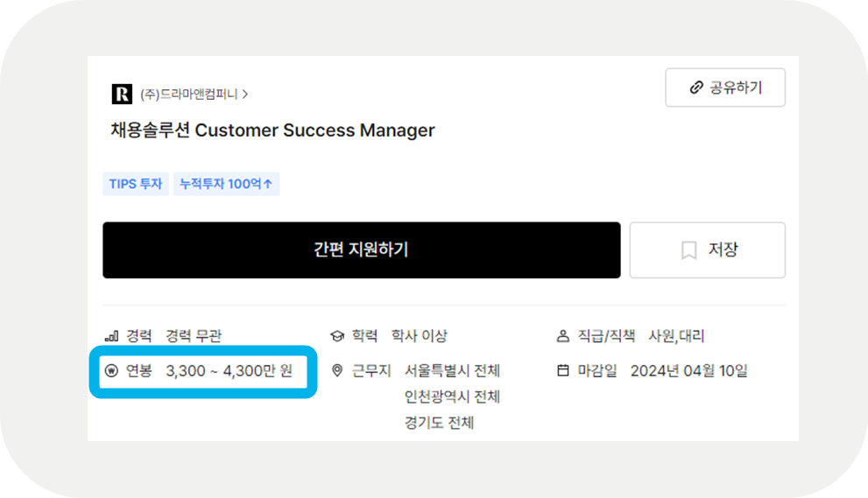Select the 누적투자 100억 tag
The width and height of the screenshot is (868, 498).
coord(226,184)
